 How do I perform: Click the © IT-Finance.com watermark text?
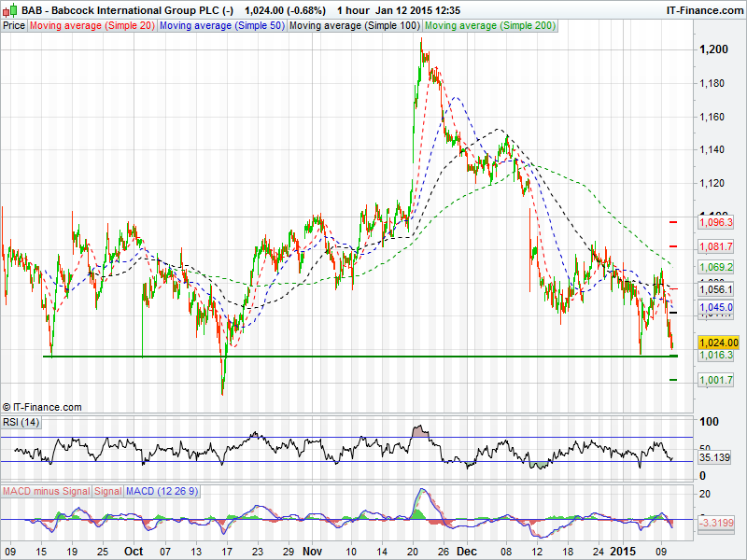[x=42, y=407]
